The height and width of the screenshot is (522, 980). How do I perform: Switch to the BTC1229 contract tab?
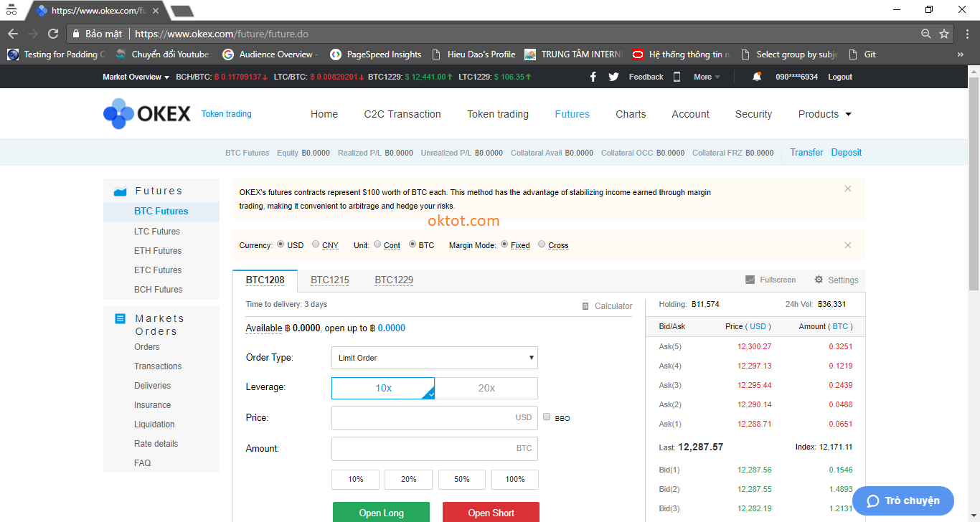[x=394, y=280]
